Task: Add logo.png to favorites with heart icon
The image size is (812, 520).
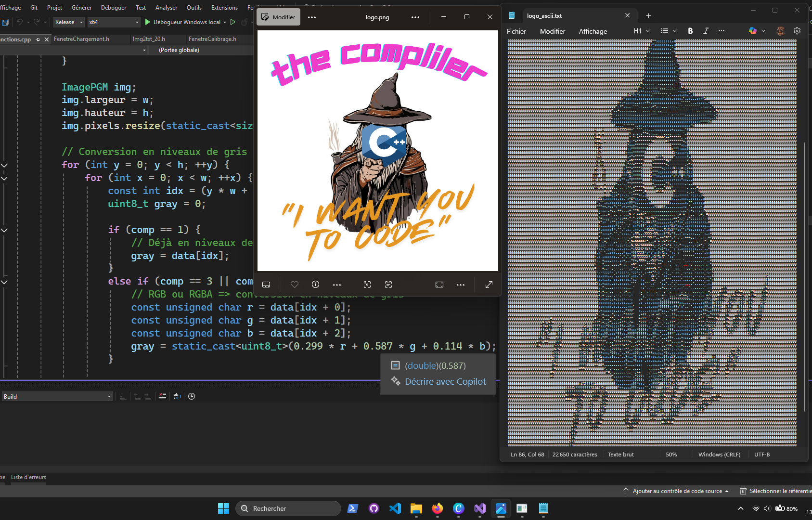Action: coord(295,285)
